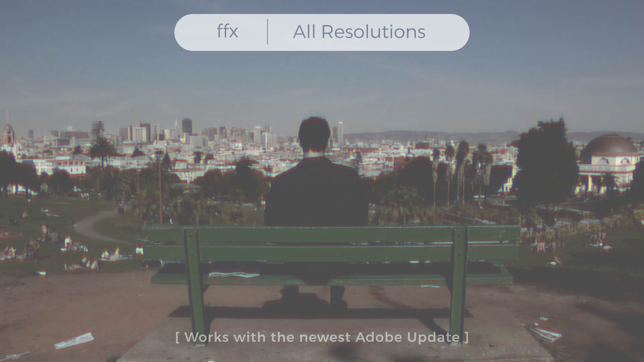Viewport: 644px width, 362px height.
Task: Click the seated man's head
Action: tap(314, 134)
